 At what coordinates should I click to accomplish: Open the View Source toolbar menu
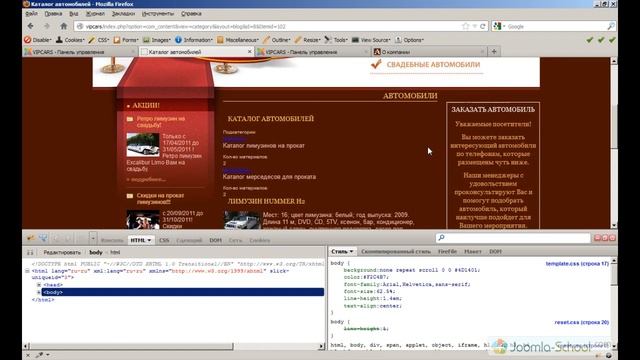(x=371, y=40)
